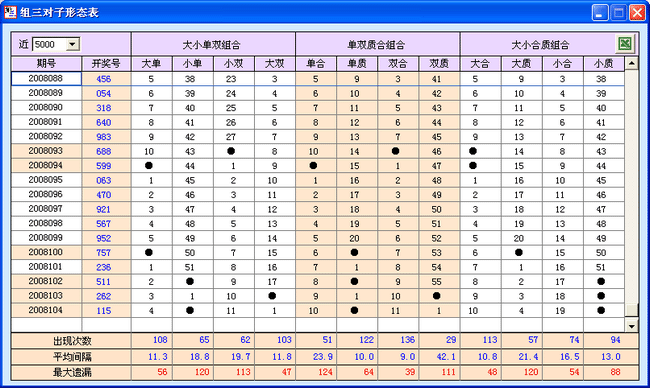650x388 pixels.
Task: Click the period count field showing 5000
Action: [x=49, y=44]
